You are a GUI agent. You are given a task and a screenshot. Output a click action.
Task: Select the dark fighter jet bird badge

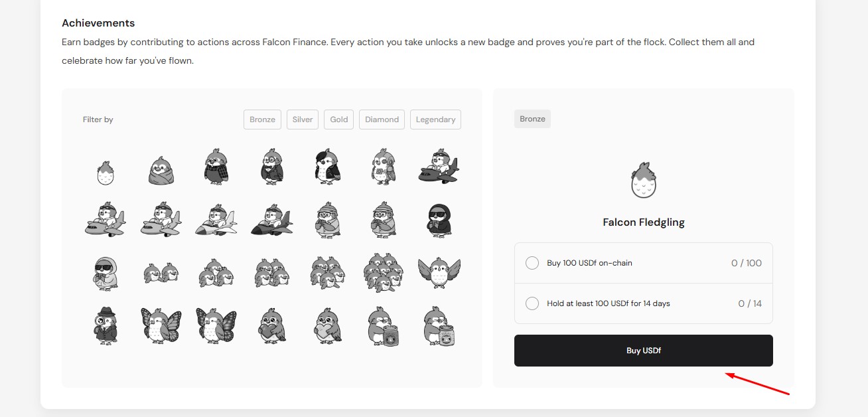click(272, 220)
